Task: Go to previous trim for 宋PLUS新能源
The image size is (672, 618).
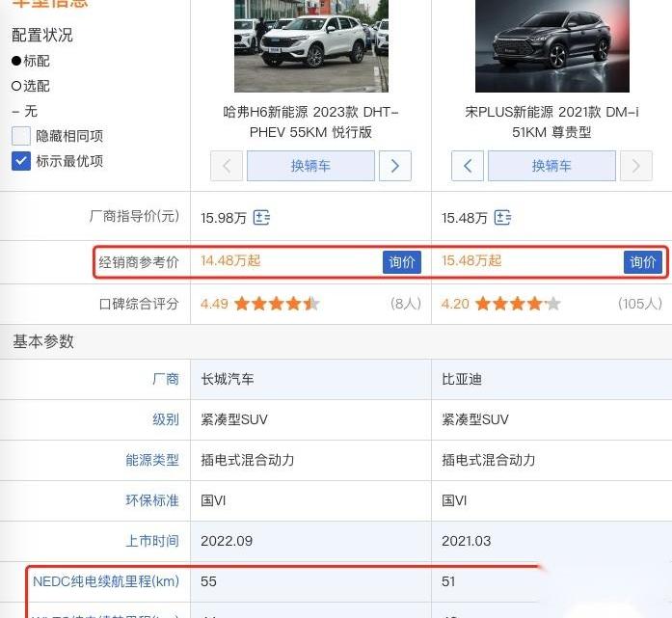Action: (x=468, y=166)
